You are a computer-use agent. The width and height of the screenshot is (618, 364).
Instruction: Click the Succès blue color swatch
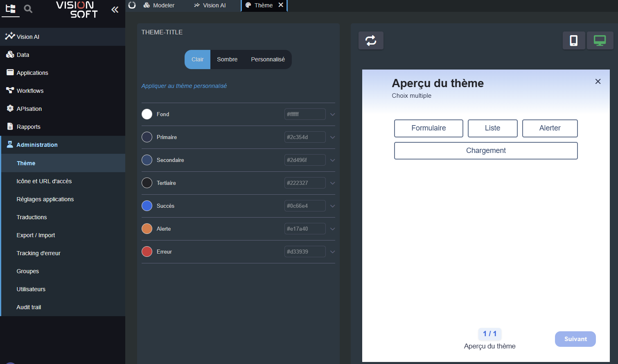[147, 206]
